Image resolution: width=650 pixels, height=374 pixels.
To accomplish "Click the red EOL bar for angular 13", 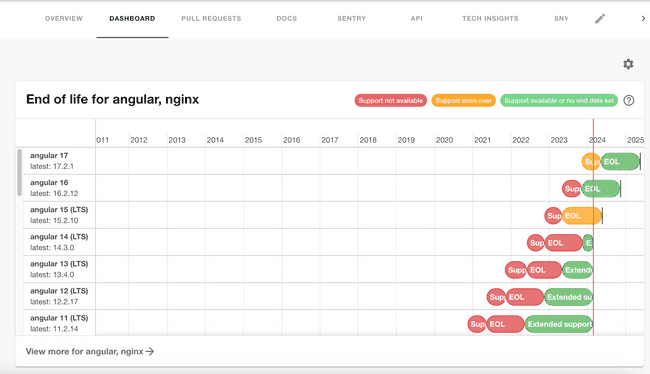I will click(544, 270).
